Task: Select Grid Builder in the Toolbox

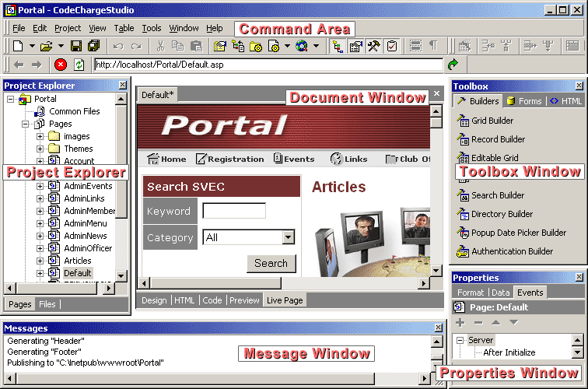Action: [x=492, y=121]
